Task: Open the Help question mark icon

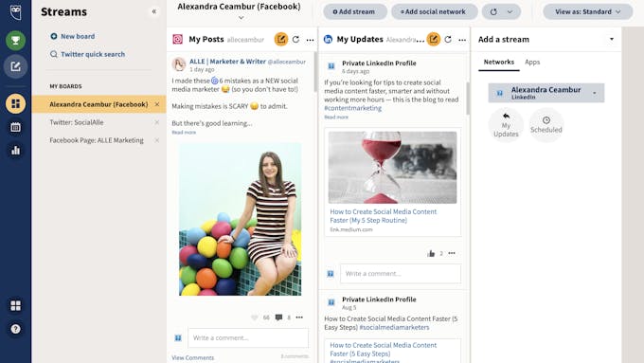Action: click(15, 329)
